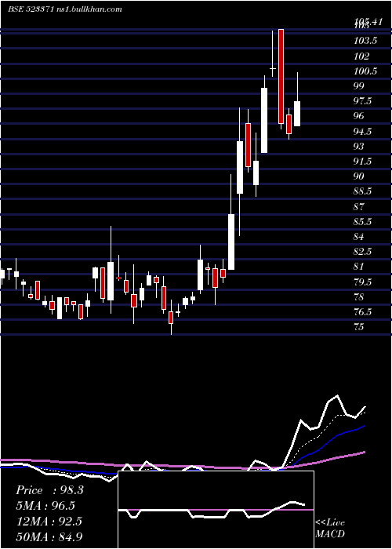Click the 91.5 price axis label
This screenshot has height=549, width=392.
click(363, 162)
